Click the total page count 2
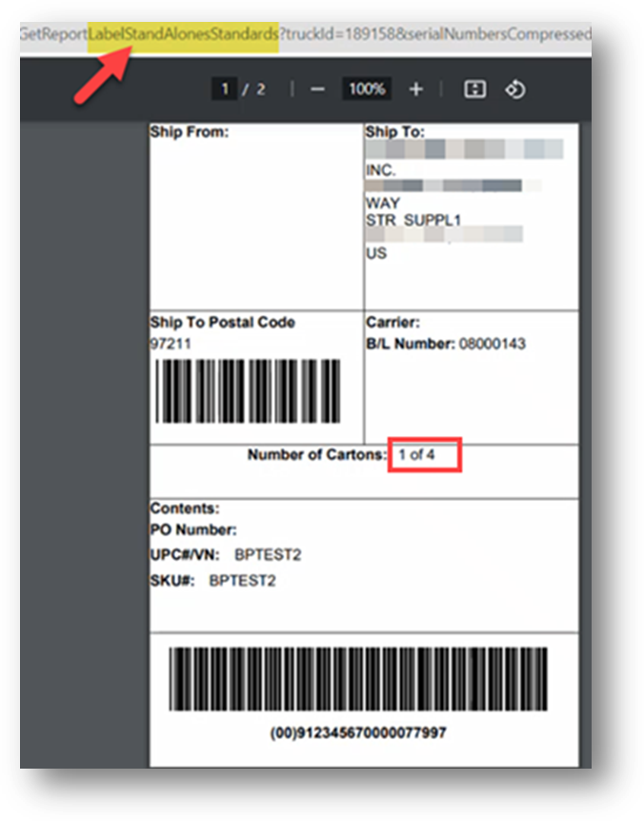Screen dimensions: 644x821 (x=261, y=89)
